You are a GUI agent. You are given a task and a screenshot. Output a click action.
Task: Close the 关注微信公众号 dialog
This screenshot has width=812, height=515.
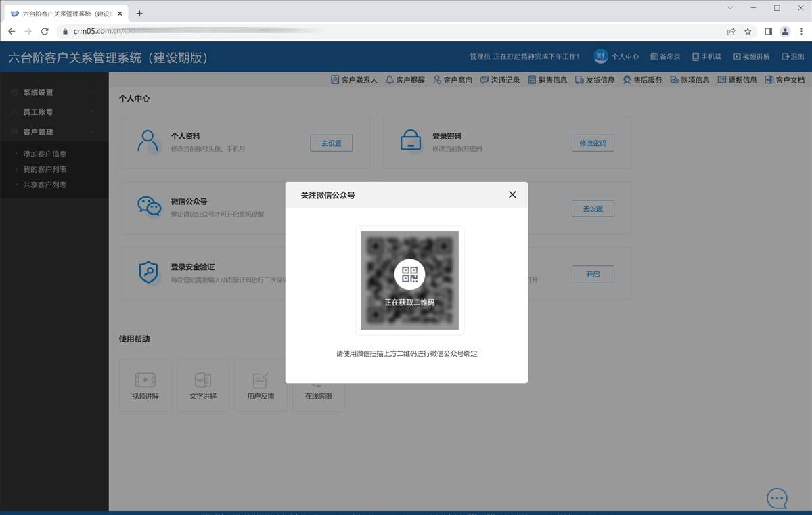point(512,195)
